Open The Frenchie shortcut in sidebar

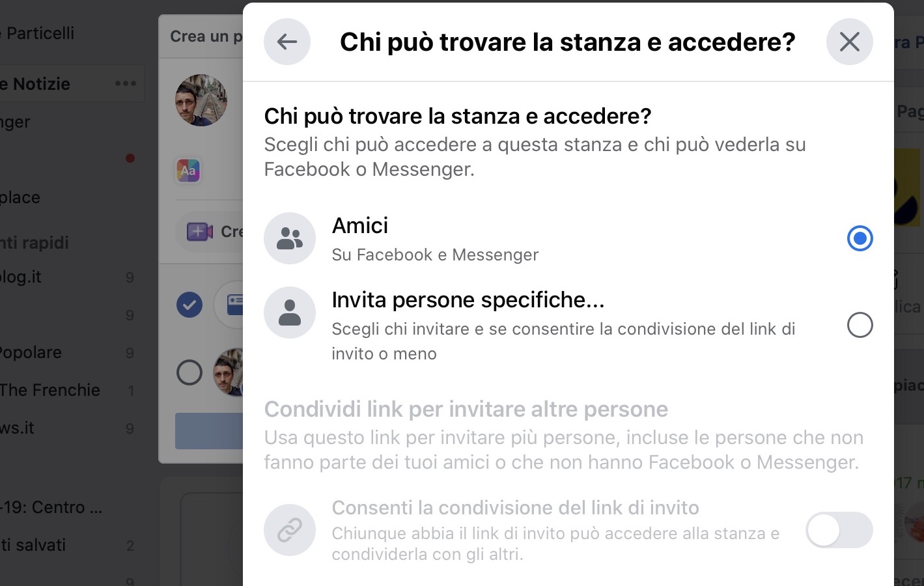click(x=50, y=390)
